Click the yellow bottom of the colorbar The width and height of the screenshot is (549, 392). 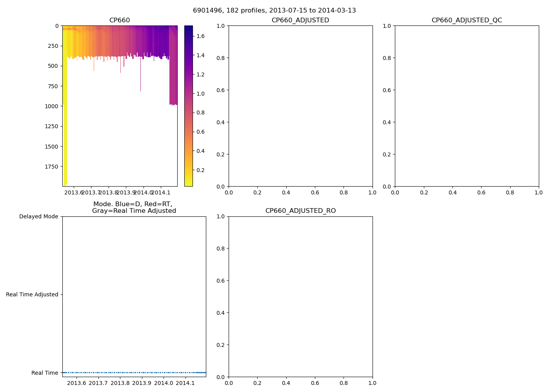point(188,183)
